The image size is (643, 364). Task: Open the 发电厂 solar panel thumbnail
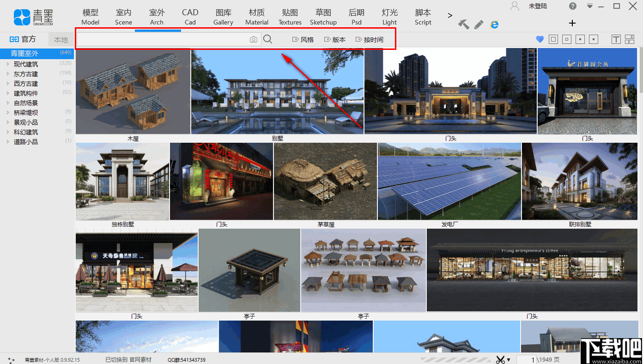449,182
